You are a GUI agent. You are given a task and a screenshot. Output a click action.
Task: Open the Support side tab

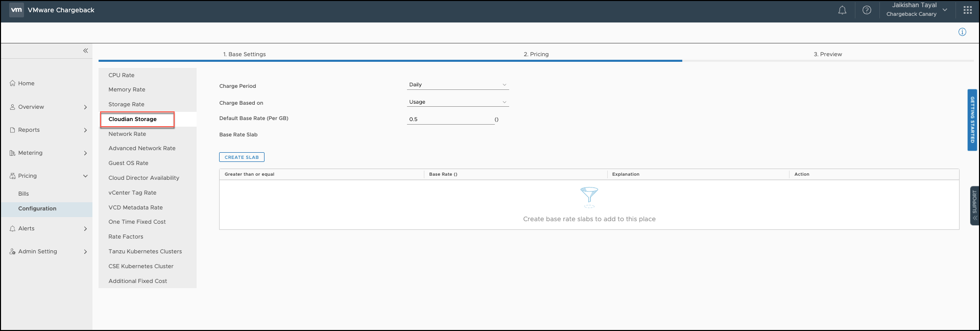(x=974, y=205)
